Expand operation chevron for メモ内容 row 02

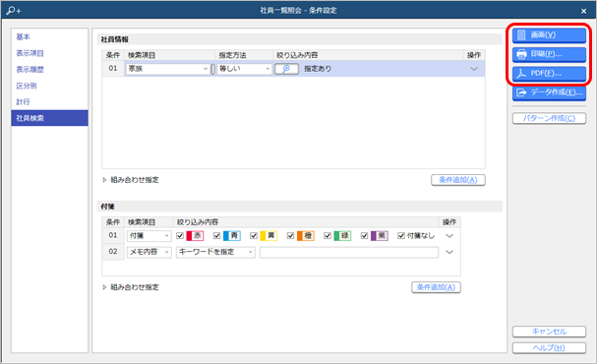point(449,252)
